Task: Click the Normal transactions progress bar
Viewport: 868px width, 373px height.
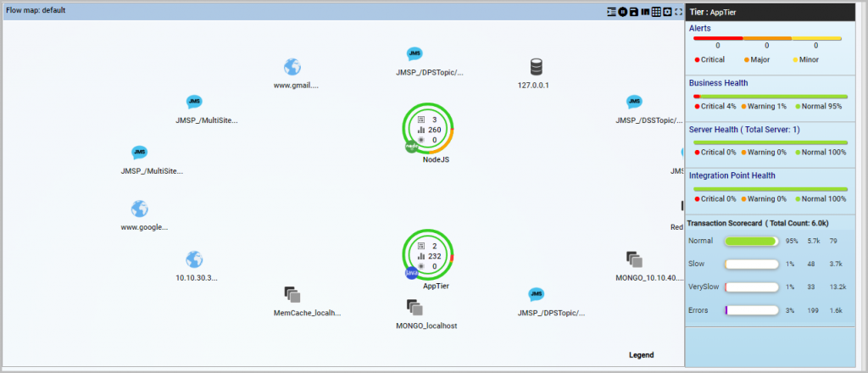Action: [x=752, y=242]
